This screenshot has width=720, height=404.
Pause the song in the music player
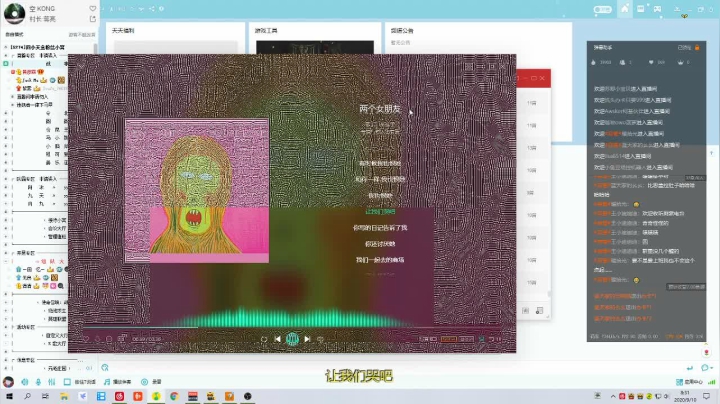[x=292, y=339]
